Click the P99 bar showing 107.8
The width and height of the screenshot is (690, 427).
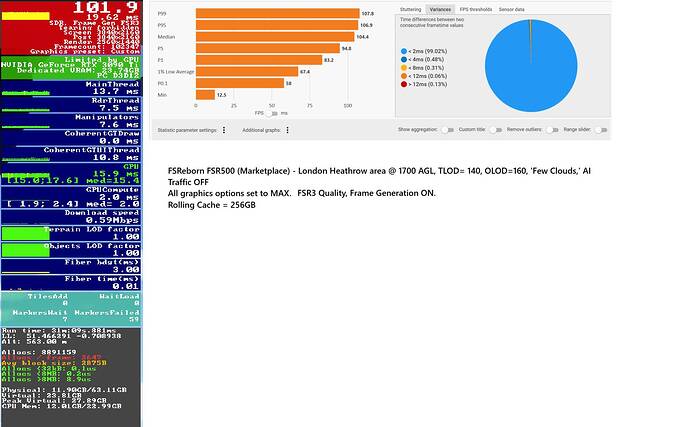coord(278,14)
